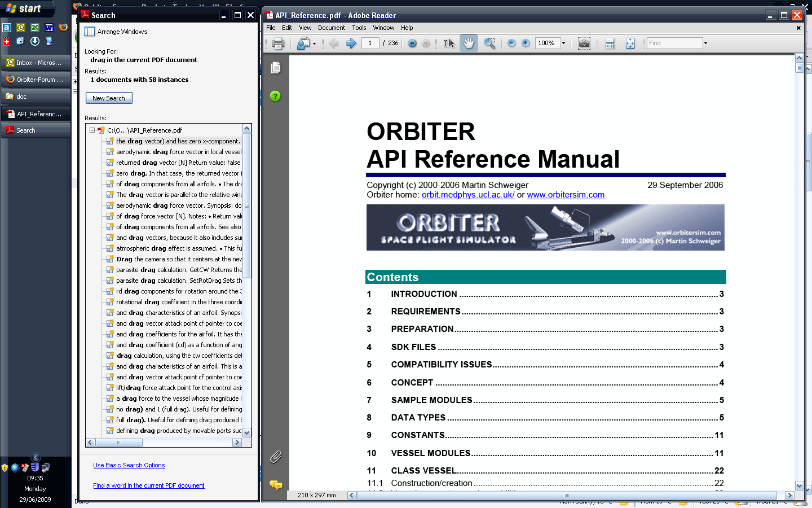Activate the Hand tool
812x508 pixels.
click(x=469, y=43)
